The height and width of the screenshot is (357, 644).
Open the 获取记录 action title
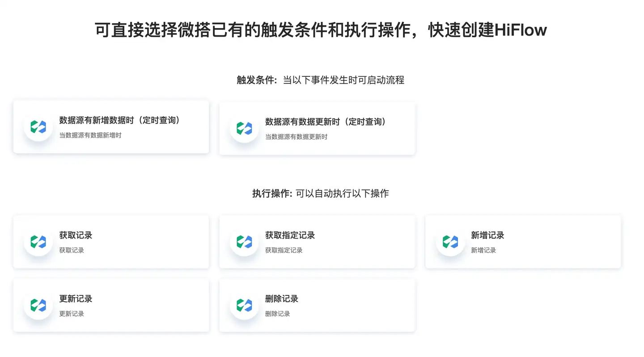point(76,235)
